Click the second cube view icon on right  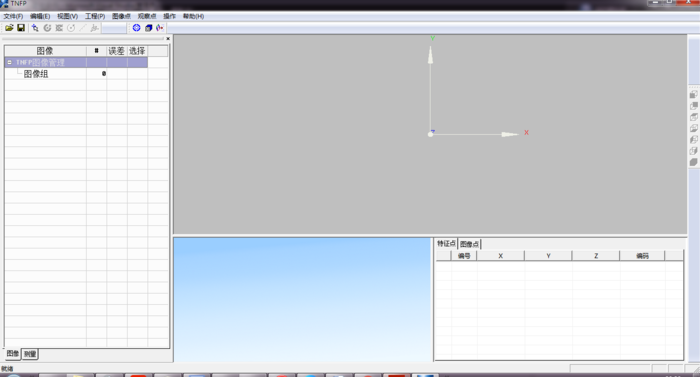click(693, 106)
